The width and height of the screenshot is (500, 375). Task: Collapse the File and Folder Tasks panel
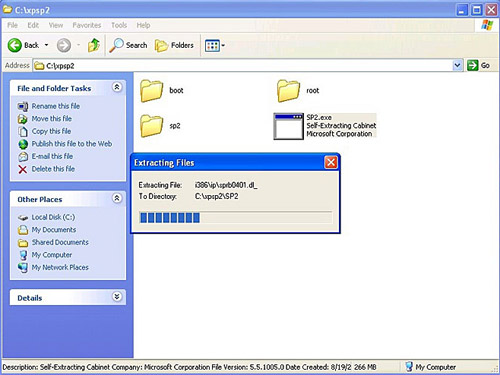(x=117, y=87)
